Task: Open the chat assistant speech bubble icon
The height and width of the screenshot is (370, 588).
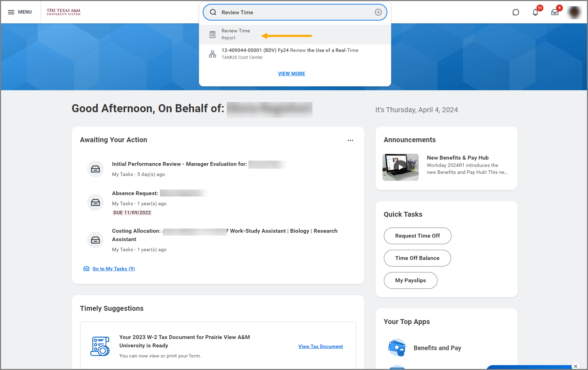Action: click(516, 13)
